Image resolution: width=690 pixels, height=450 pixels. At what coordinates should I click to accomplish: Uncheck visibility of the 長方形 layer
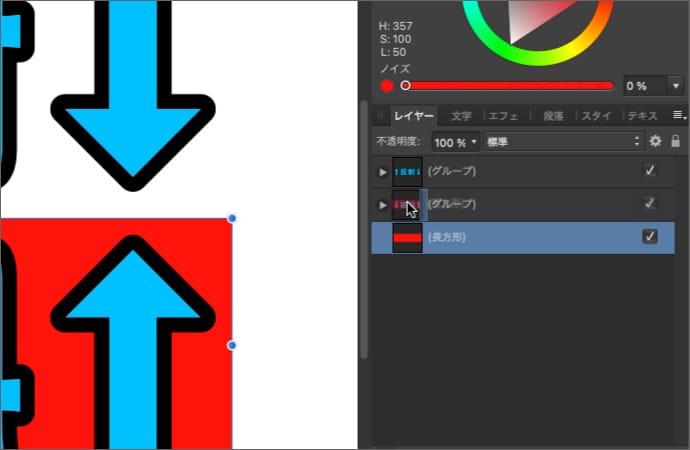pyautogui.click(x=650, y=237)
